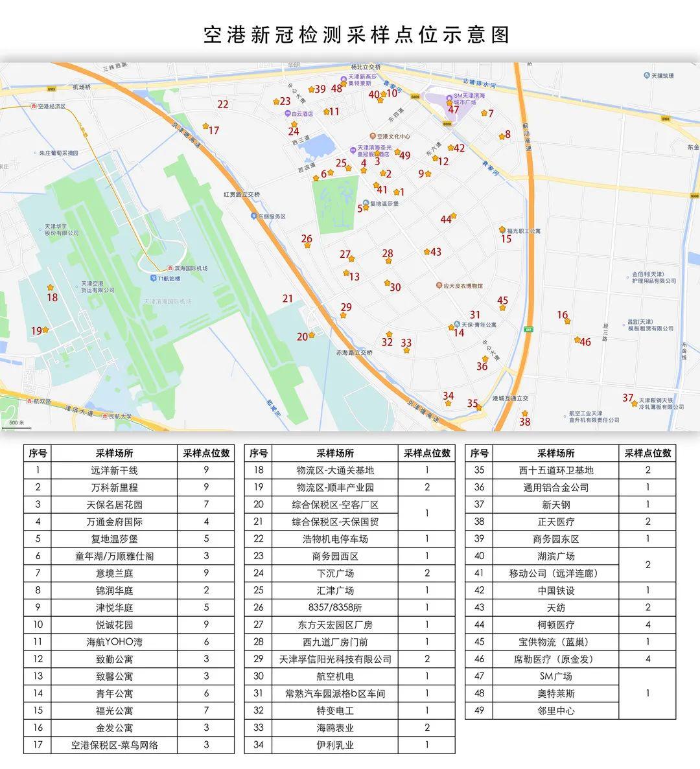Select star marker 18 near the cargo company

(49, 287)
